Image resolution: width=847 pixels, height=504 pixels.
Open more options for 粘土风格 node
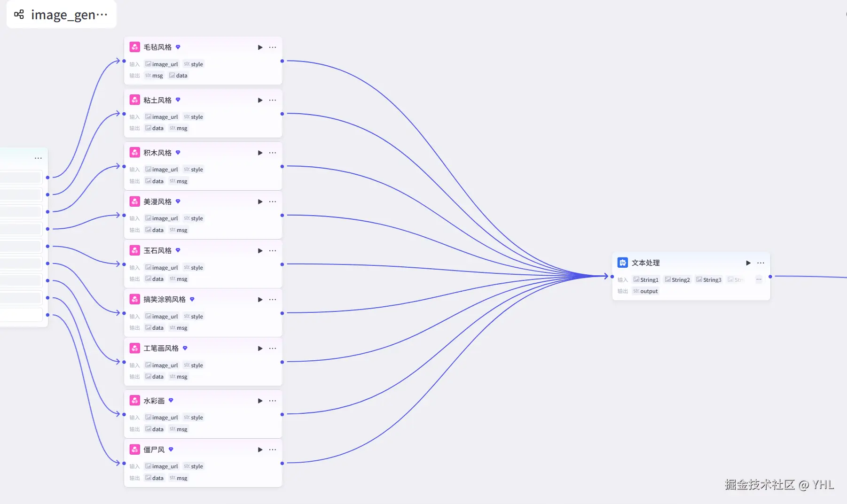[x=273, y=100]
